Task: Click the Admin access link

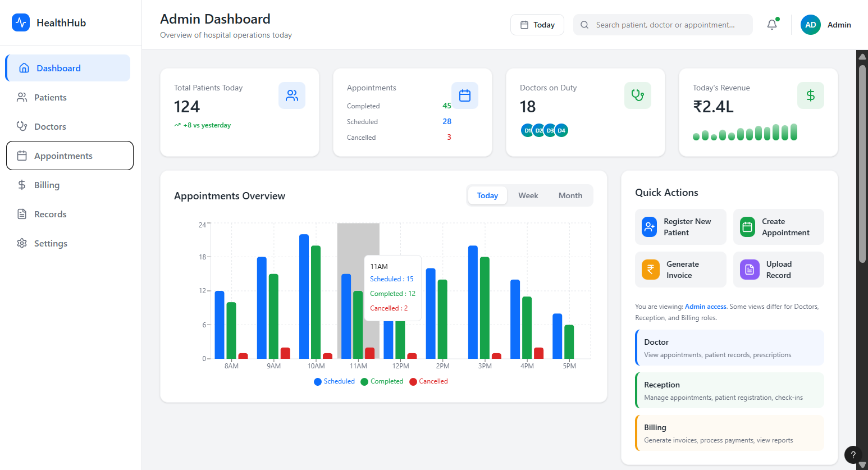Action: [705, 306]
